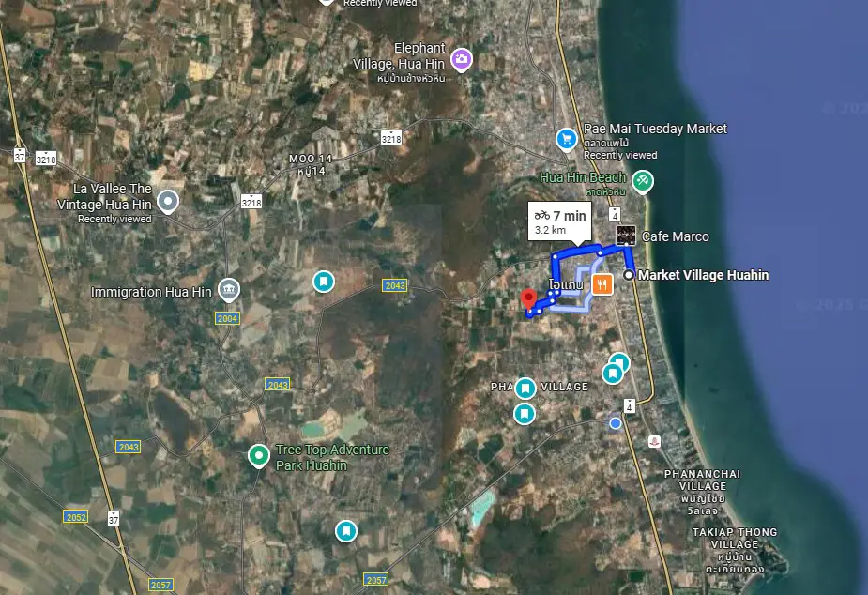Click La Vallee The Vintage gray pin
This screenshot has height=595, width=868.
click(168, 201)
